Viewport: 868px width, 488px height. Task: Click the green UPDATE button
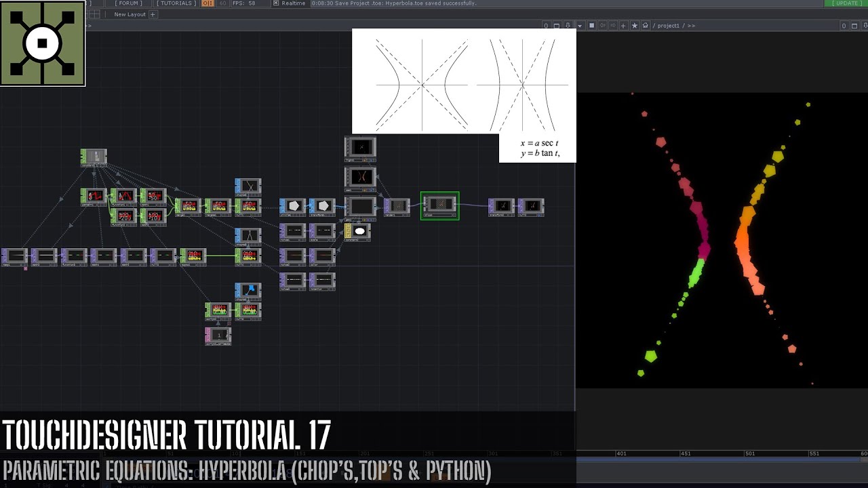(x=847, y=3)
